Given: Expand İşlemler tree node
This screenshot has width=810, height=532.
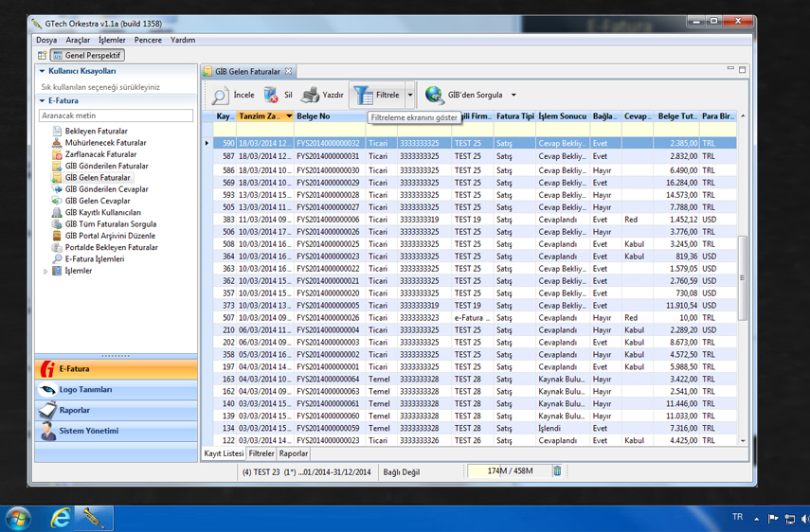Looking at the screenshot, I should coord(45,271).
